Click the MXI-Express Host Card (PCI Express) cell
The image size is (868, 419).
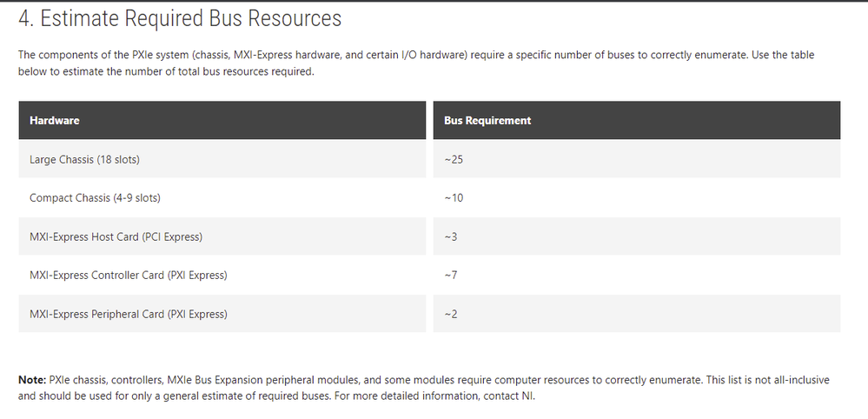pos(222,237)
